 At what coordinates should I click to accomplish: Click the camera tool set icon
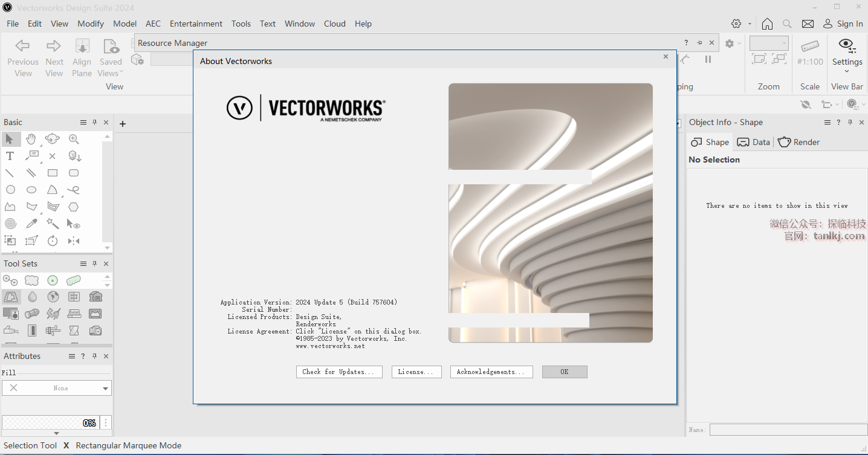click(x=95, y=331)
